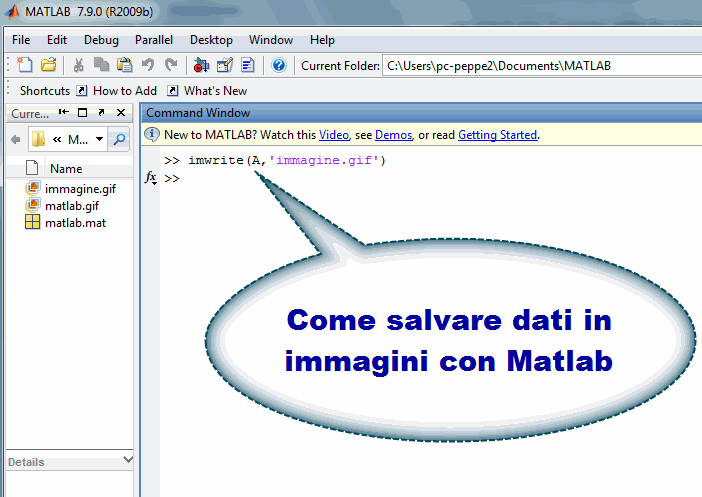
Task: Click the Copy toolbar icon
Action: pos(102,65)
